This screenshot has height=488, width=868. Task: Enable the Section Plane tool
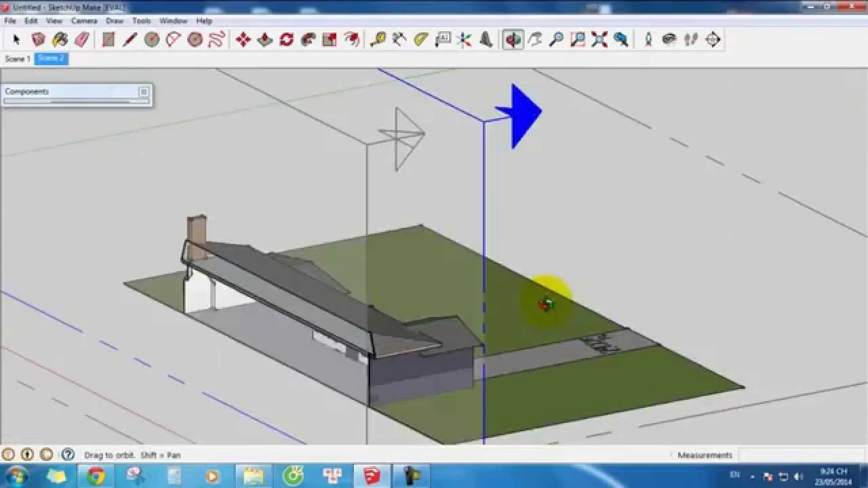[x=713, y=40]
